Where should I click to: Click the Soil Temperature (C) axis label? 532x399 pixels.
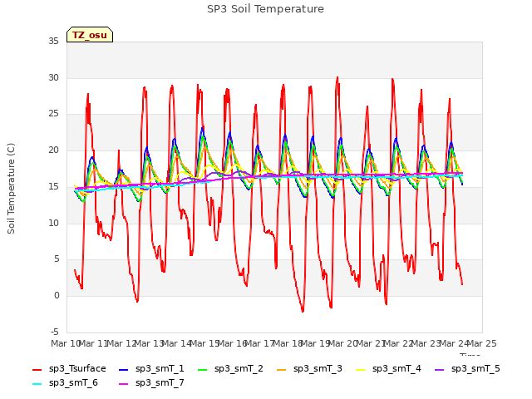11,189
